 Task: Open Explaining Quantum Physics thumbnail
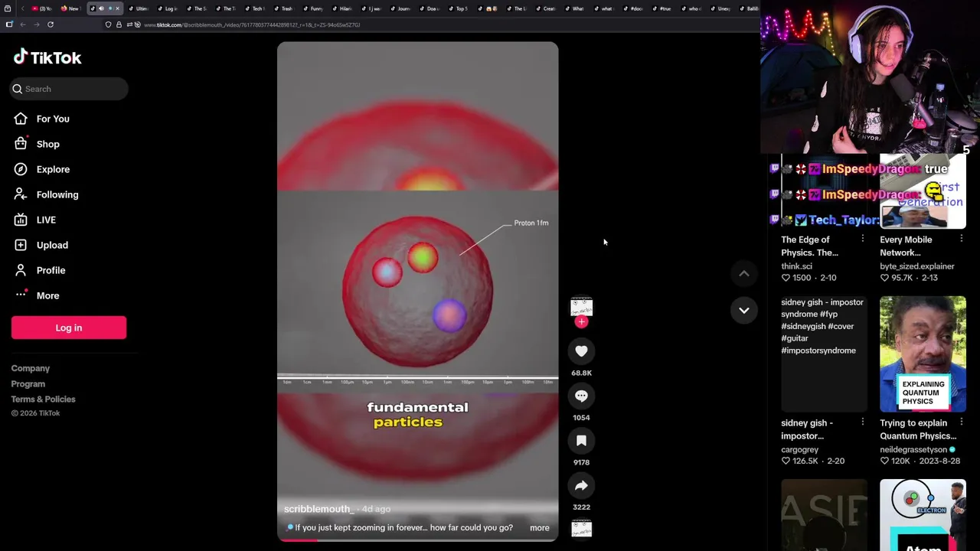pos(923,354)
